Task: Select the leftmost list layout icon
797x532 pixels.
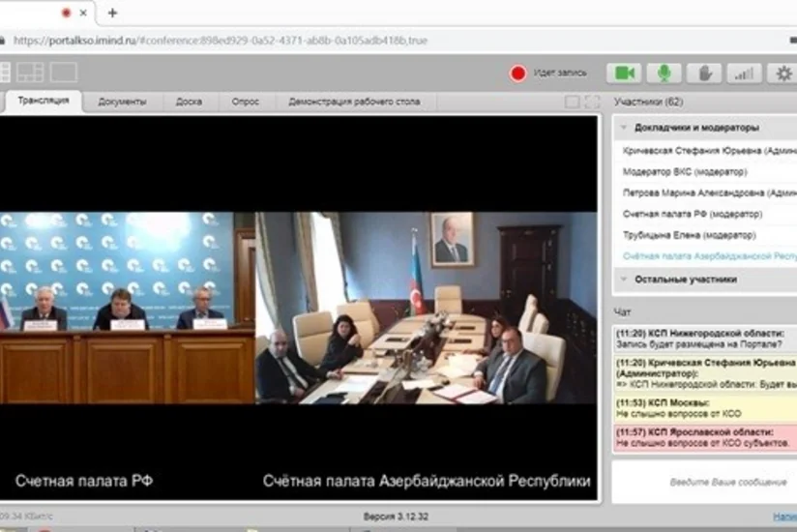Action: (5, 73)
